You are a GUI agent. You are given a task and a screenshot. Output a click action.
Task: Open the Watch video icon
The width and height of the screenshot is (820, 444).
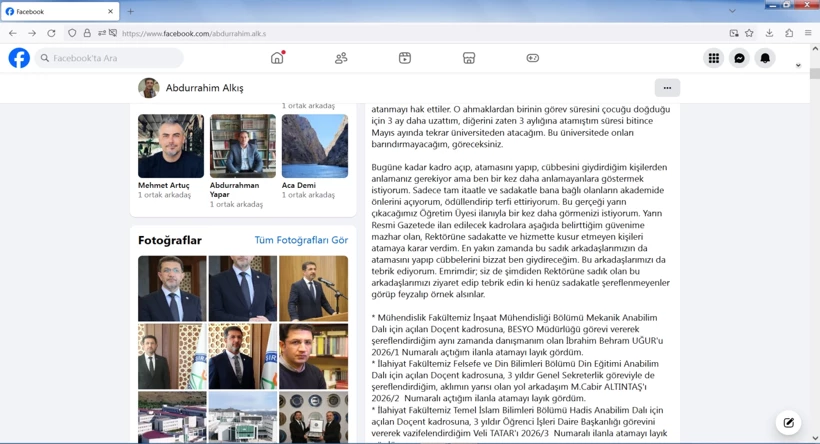click(405, 58)
